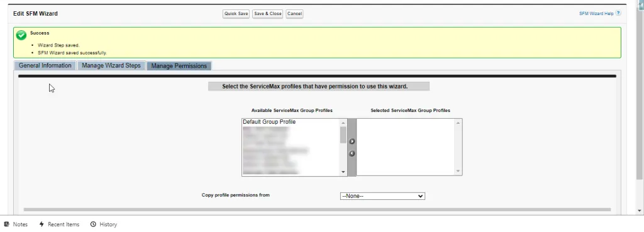Click the 'Selected ServiceMax Group Profiles' label
This screenshot has width=644, height=232.
point(410,111)
